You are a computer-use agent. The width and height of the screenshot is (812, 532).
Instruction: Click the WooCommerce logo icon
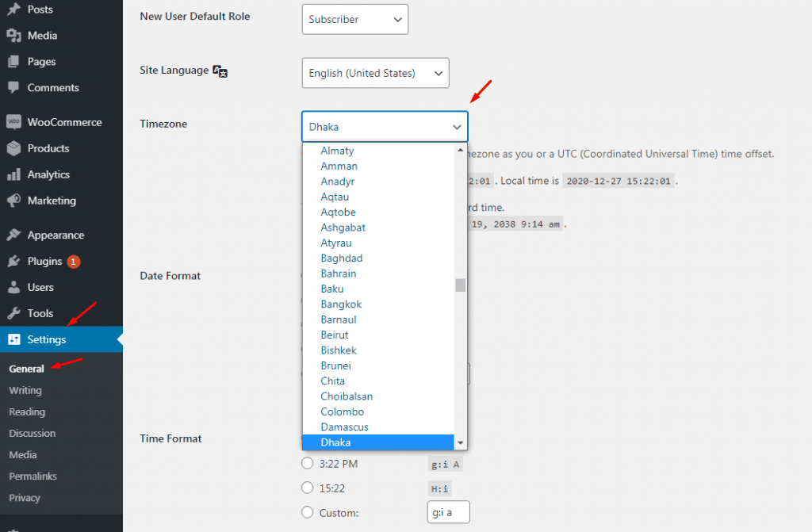click(13, 123)
